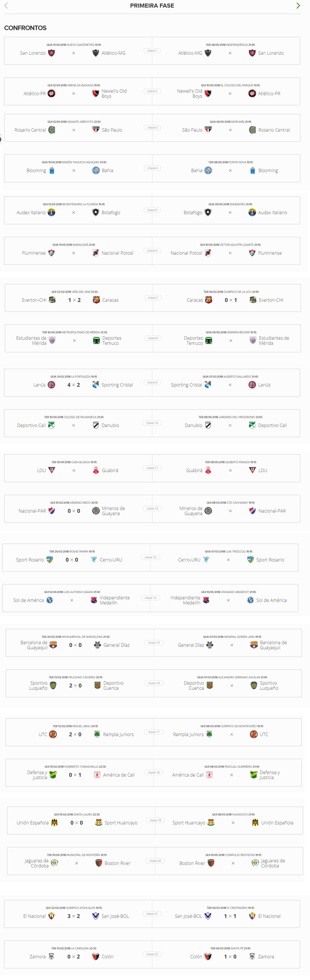Open Sportivo Luqueño 2 x 0 Deportivo Cuenca match

(x=80, y=683)
